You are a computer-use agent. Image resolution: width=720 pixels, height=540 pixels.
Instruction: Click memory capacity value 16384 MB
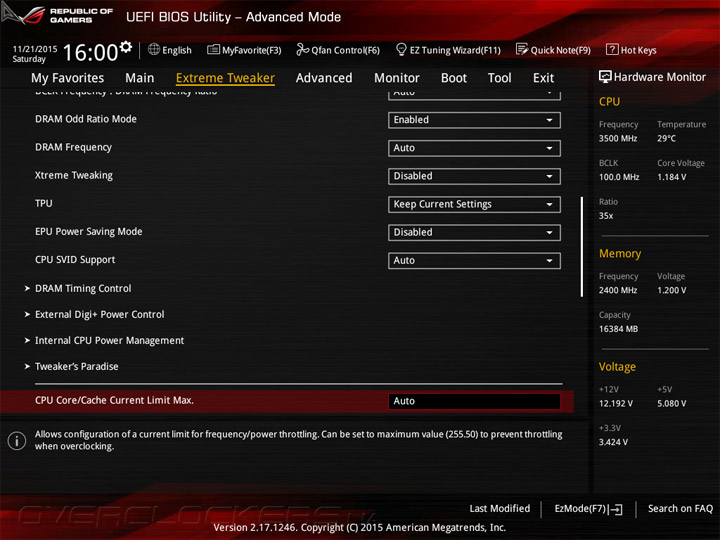(x=619, y=329)
